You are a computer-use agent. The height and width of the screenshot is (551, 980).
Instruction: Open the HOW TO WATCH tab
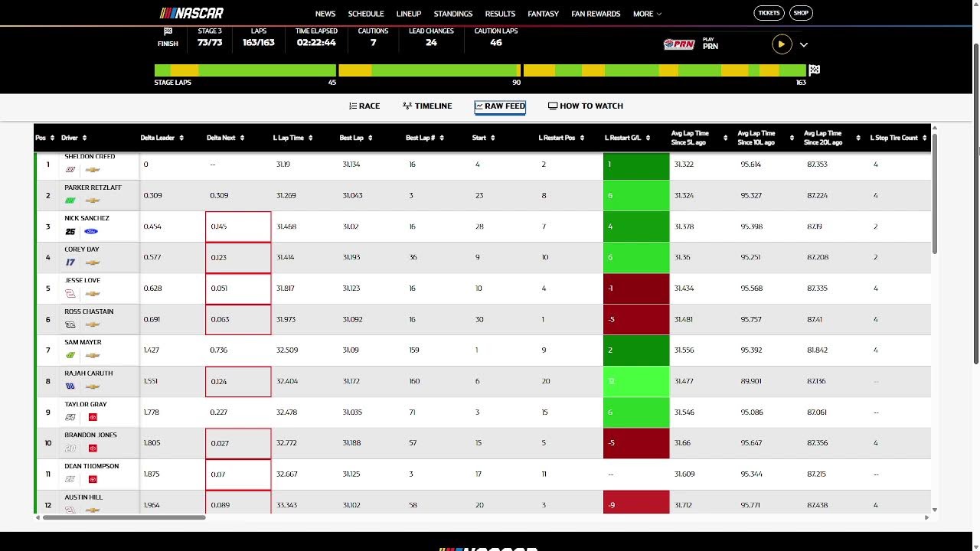click(x=586, y=106)
